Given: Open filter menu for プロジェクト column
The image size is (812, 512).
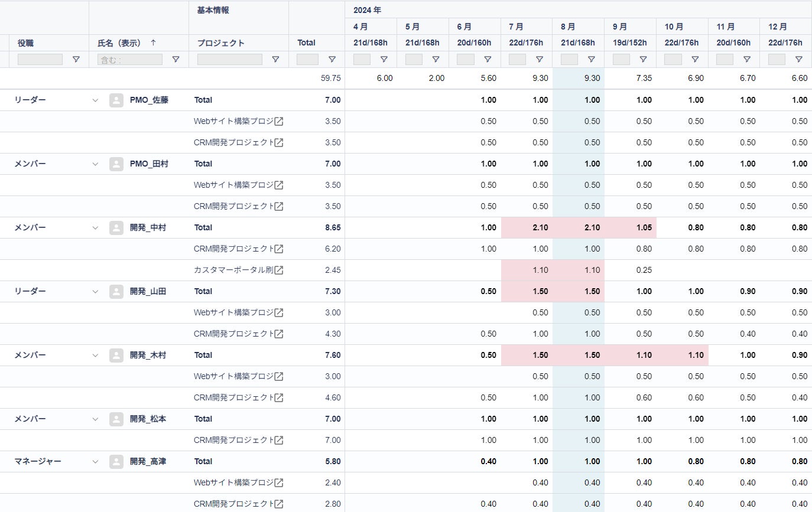Looking at the screenshot, I should 275,60.
